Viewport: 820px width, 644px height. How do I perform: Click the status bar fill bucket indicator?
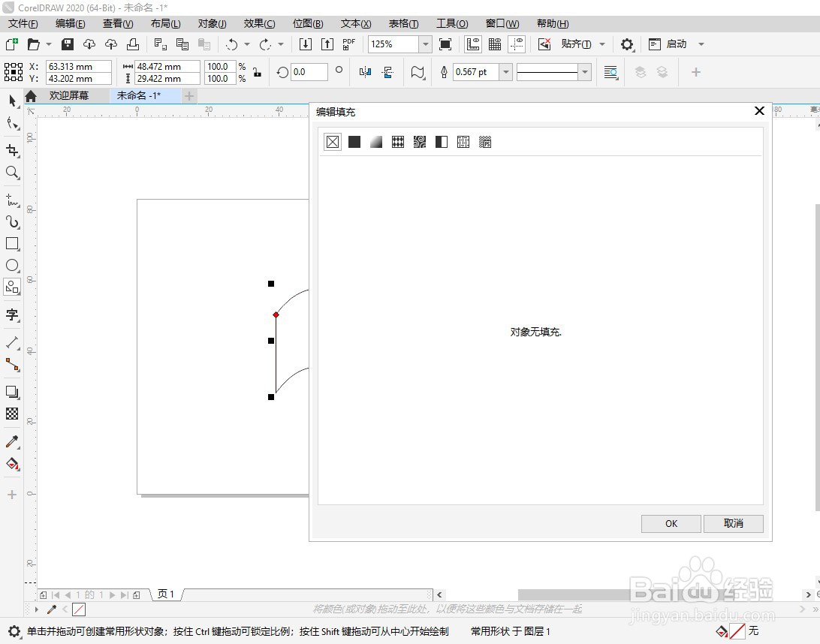(x=722, y=631)
